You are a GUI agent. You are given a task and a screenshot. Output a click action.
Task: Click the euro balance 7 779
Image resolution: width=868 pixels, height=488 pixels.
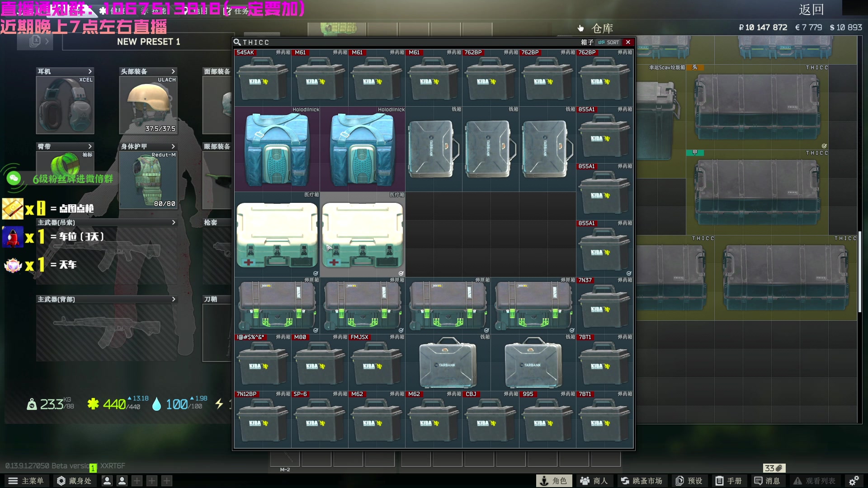click(809, 28)
